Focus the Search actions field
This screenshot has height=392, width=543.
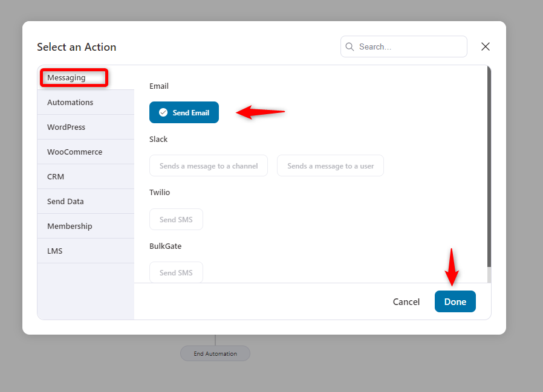pyautogui.click(x=404, y=47)
